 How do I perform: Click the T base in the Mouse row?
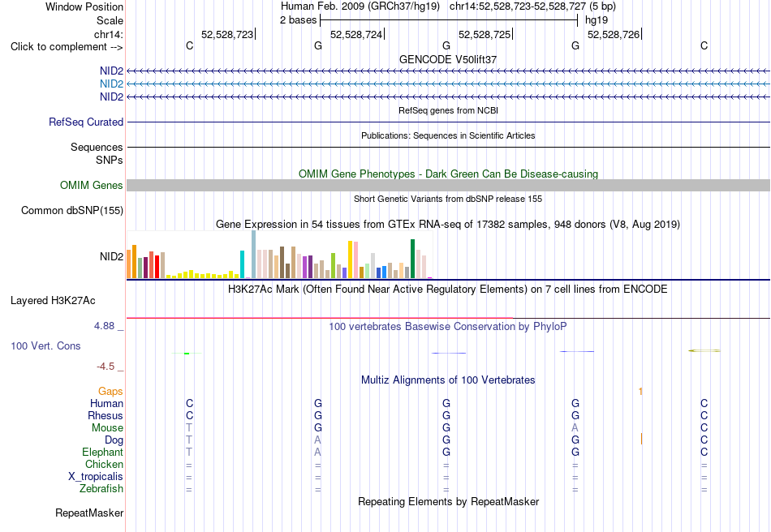[x=189, y=428]
